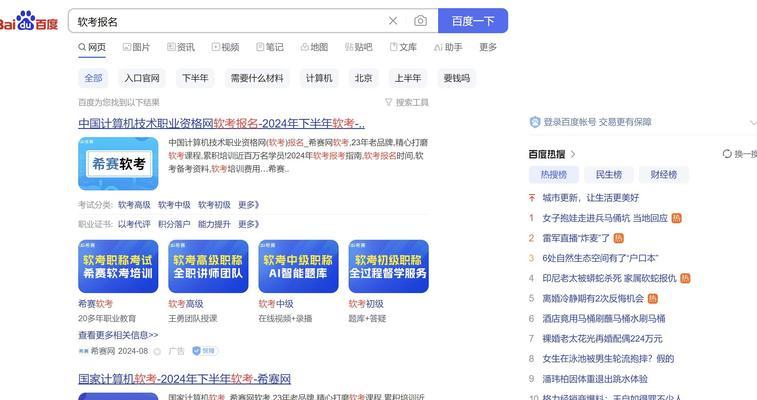This screenshot has height=400, width=757.
Task: Pick the 上半年 filter chip
Action: [408, 78]
